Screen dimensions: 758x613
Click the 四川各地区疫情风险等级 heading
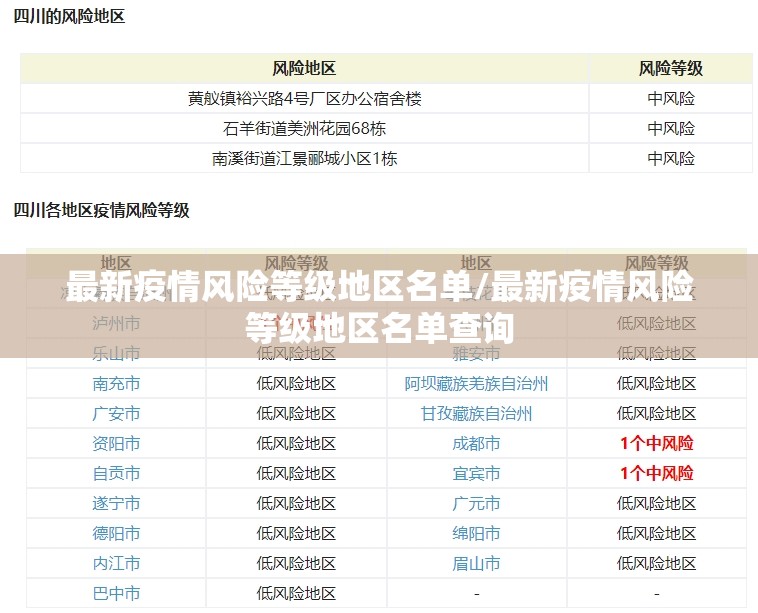[101, 210]
